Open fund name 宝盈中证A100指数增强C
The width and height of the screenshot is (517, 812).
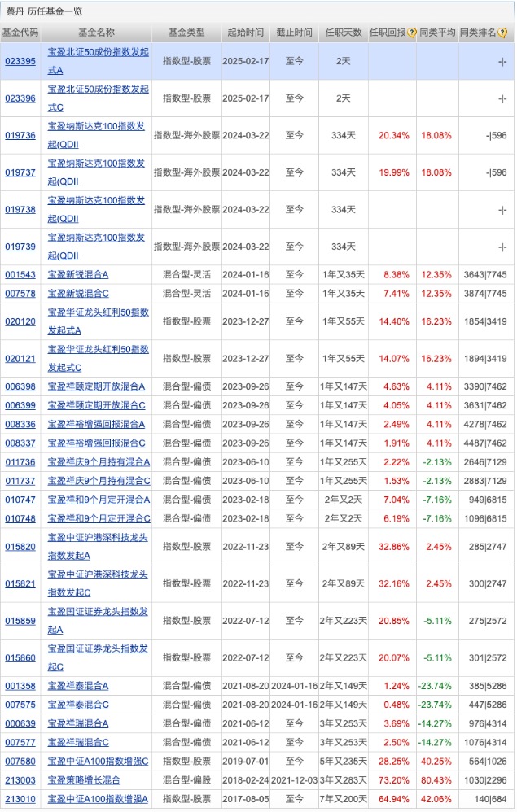[x=98, y=762]
